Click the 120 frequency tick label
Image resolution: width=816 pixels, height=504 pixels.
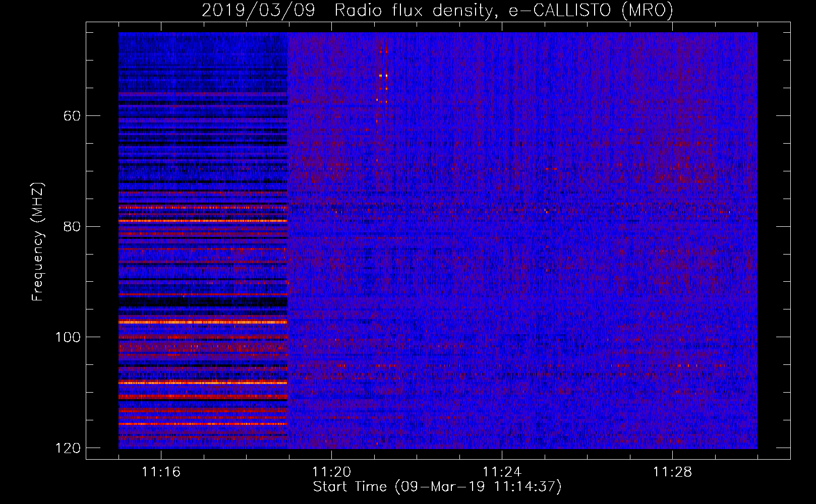pos(68,448)
